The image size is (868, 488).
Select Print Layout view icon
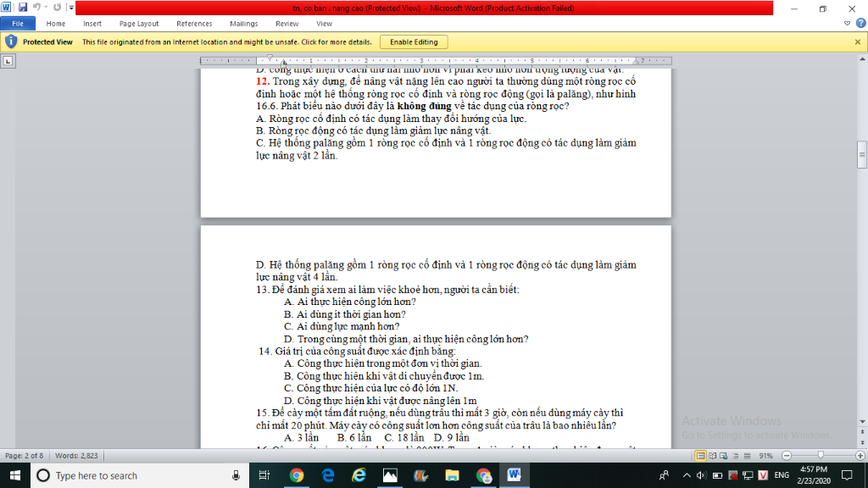tap(700, 456)
